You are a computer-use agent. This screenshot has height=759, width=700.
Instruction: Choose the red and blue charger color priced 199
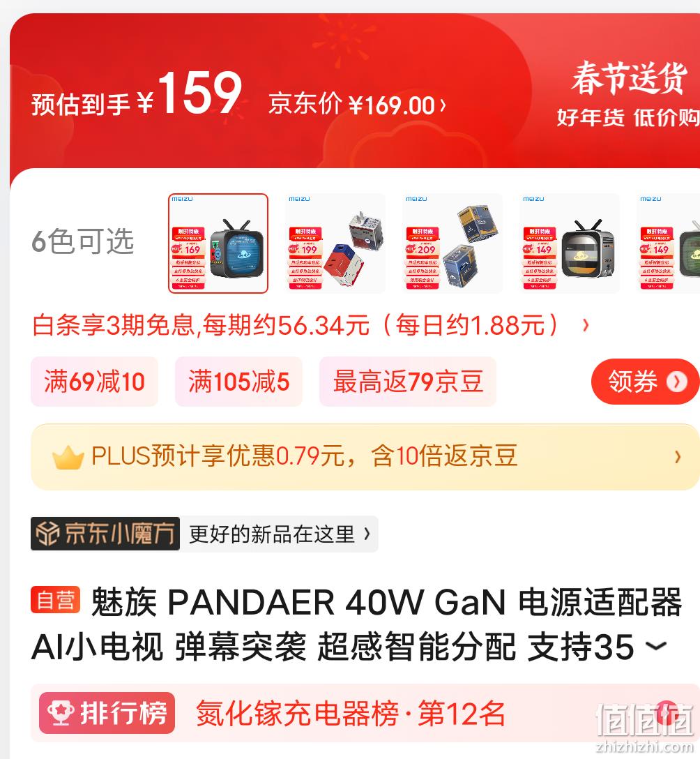(335, 243)
